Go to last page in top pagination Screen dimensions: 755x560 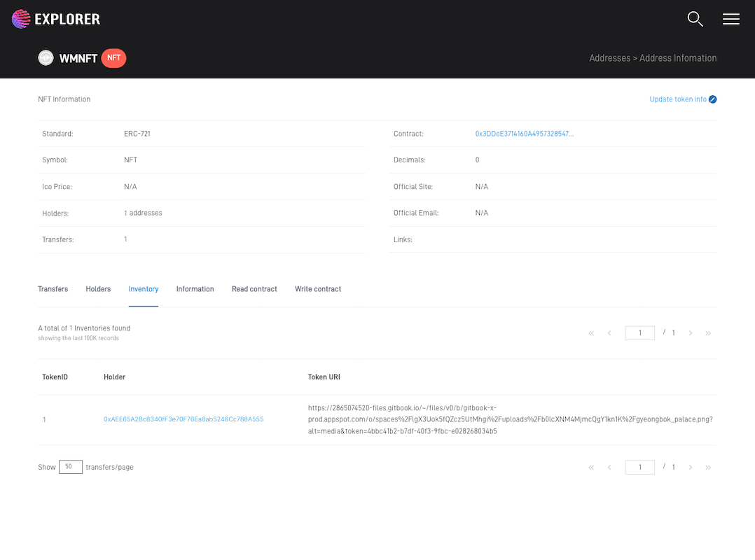pos(708,333)
